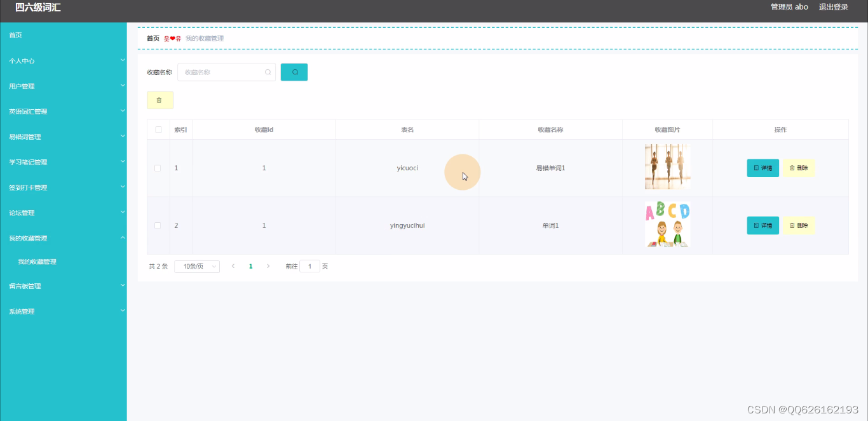Click cell 易错单词1
This screenshot has height=421, width=868.
pos(550,168)
